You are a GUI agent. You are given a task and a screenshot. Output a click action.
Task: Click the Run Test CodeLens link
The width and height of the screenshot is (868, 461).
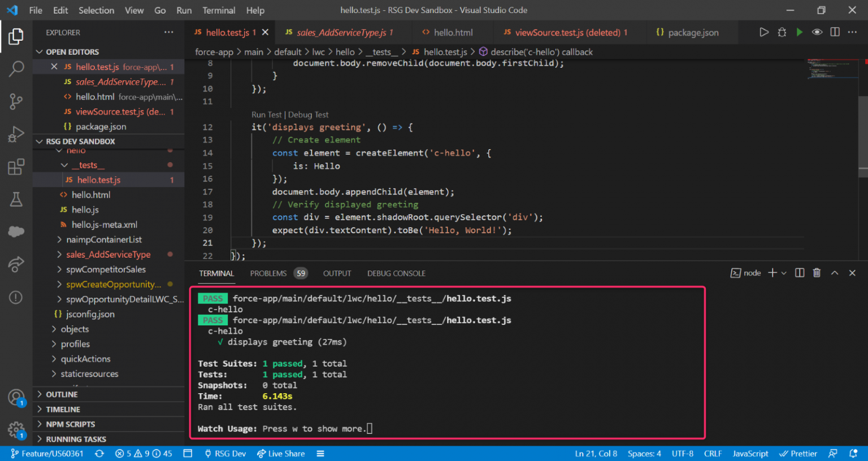point(266,114)
